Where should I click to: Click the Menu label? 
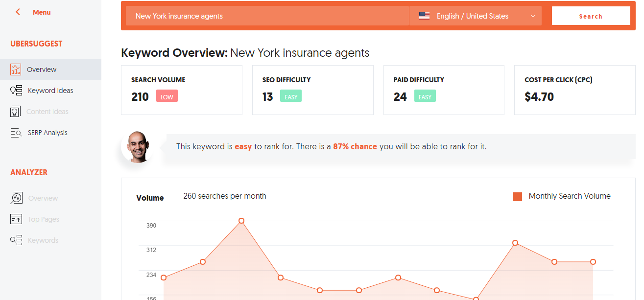pos(42,12)
